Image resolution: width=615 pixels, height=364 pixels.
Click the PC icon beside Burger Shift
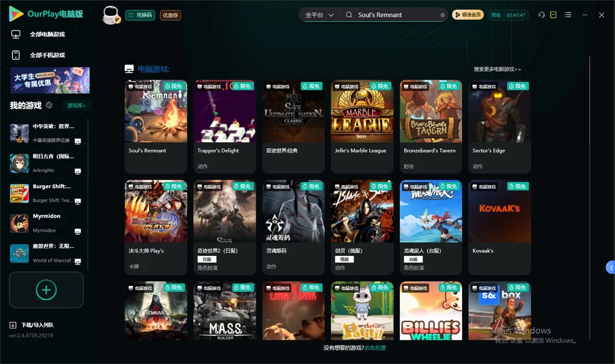(77, 201)
